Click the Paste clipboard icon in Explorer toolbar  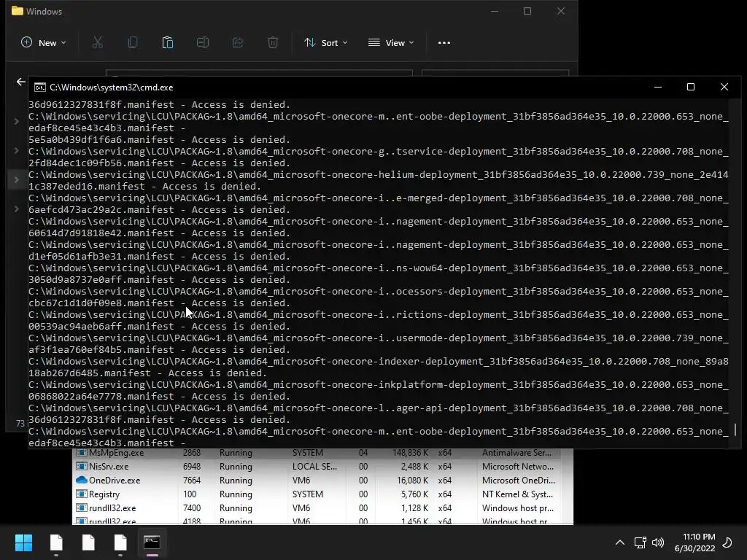[168, 43]
